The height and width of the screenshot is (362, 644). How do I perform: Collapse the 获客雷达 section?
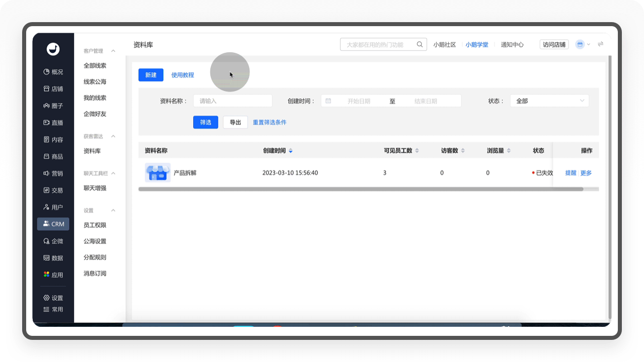(113, 136)
